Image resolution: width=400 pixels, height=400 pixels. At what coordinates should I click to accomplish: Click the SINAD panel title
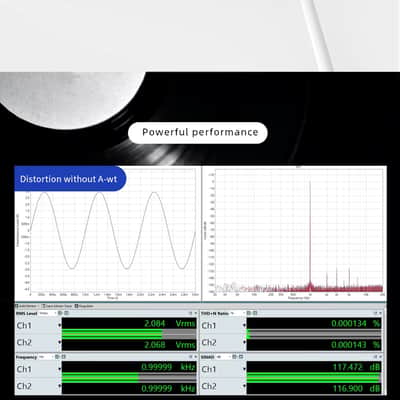tap(208, 357)
